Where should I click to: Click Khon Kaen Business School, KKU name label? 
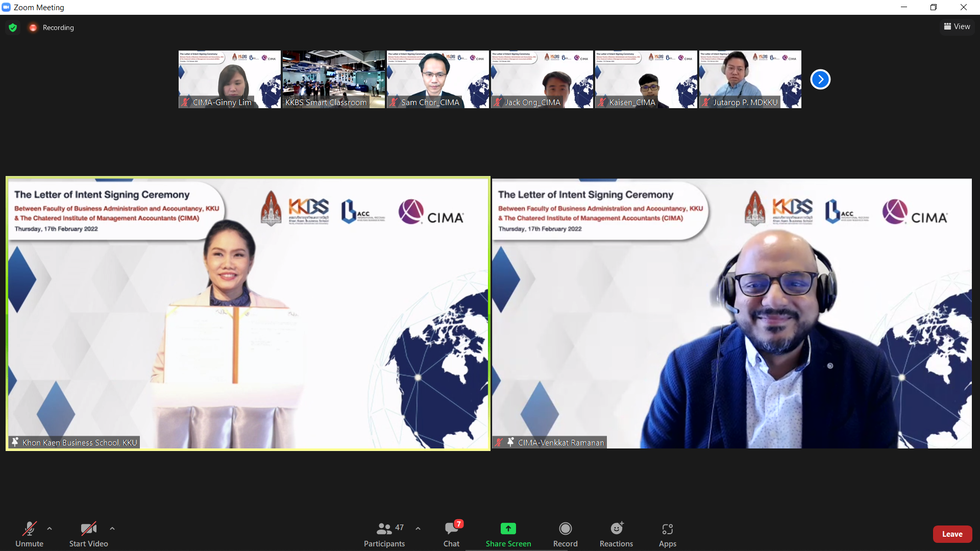[80, 443]
